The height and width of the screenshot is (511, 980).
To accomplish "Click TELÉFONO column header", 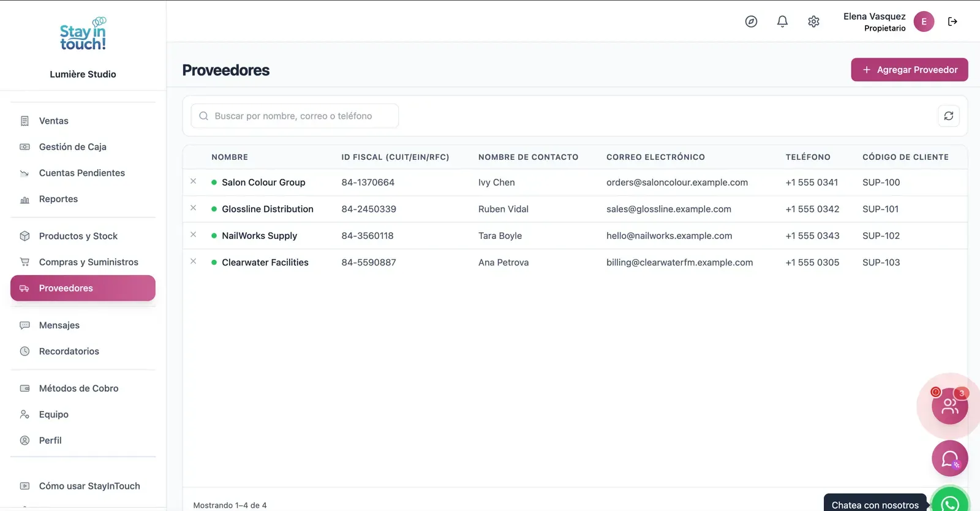I will [x=808, y=157].
